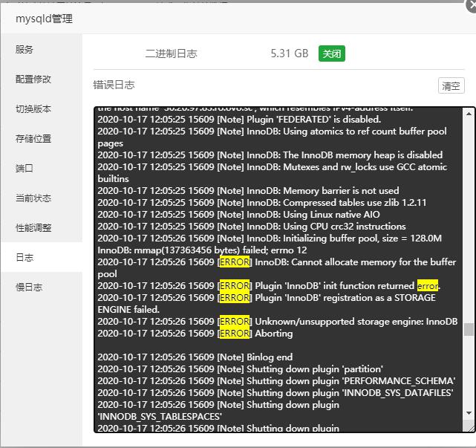This screenshot has width=476, height=448.
Task: Open the 慢日志 section
Action: tap(42, 288)
